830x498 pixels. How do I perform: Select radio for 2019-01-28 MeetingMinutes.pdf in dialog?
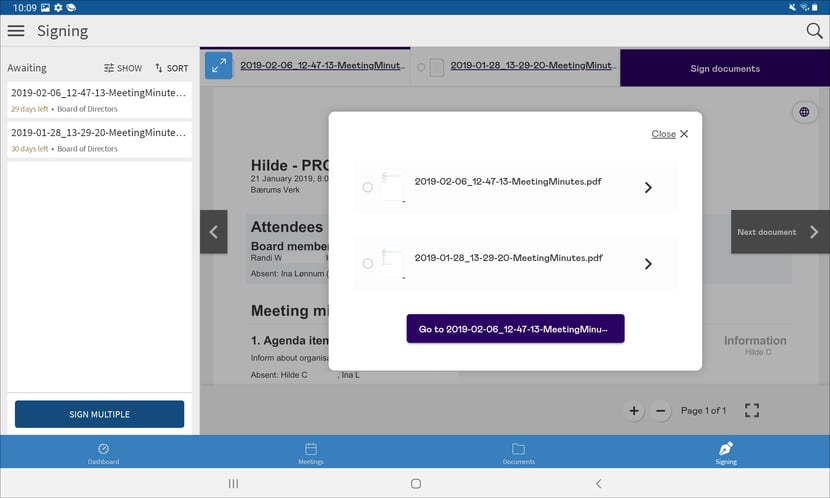coord(367,264)
